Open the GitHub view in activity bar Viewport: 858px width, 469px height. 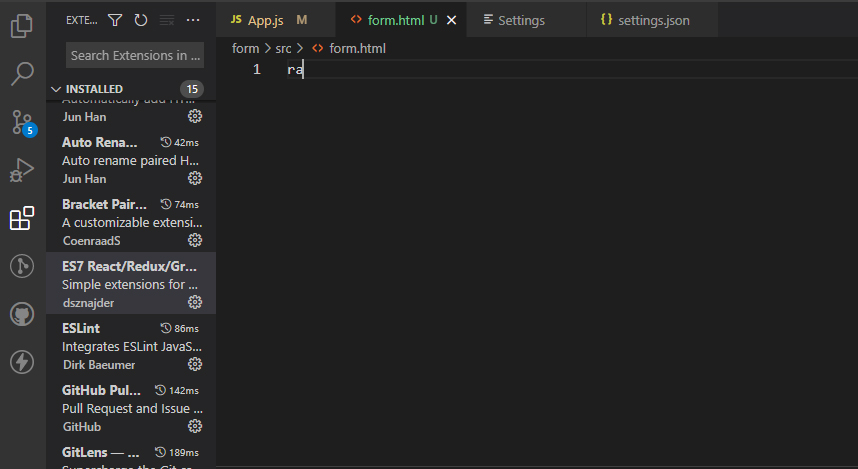pyautogui.click(x=22, y=314)
